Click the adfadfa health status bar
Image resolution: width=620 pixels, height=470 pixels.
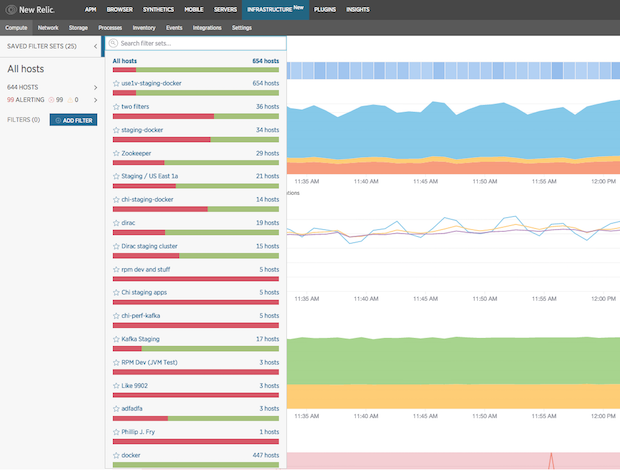(196, 418)
